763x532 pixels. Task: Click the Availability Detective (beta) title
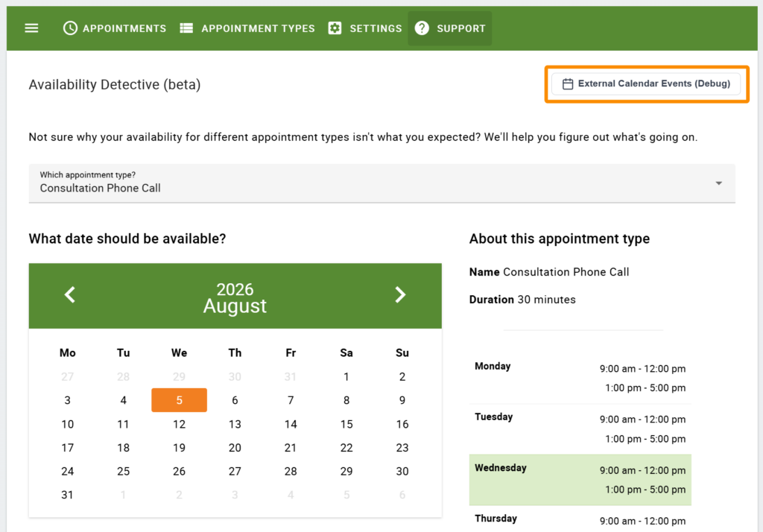pos(114,85)
